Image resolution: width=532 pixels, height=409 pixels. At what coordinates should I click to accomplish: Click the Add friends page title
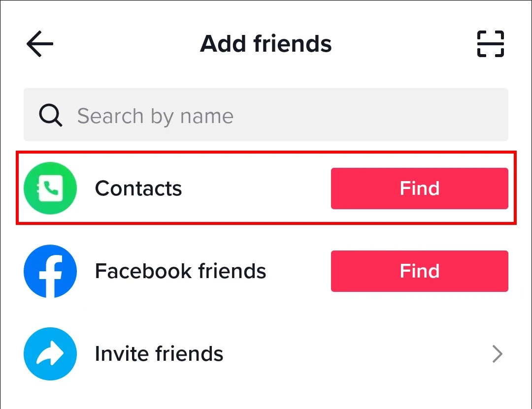(x=266, y=44)
